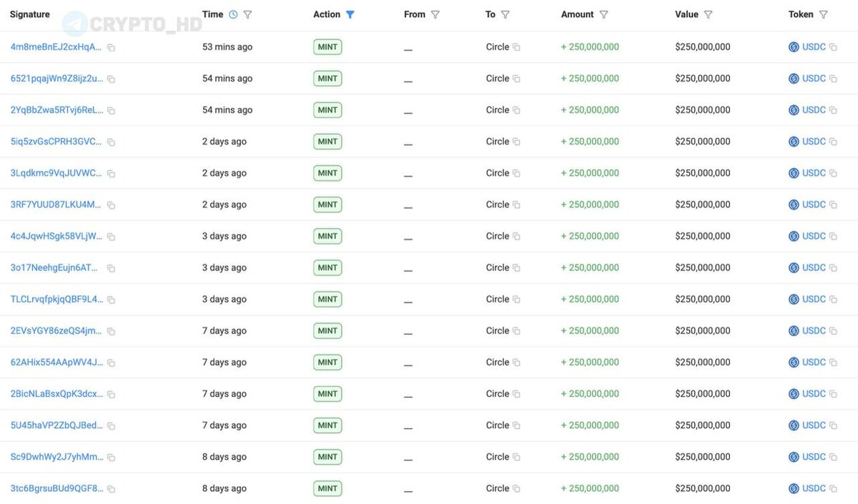Select "$250,000,000" value in row TLCLrvqfpkjqQBF9L4
This screenshot has width=858, height=504.
pos(703,299)
